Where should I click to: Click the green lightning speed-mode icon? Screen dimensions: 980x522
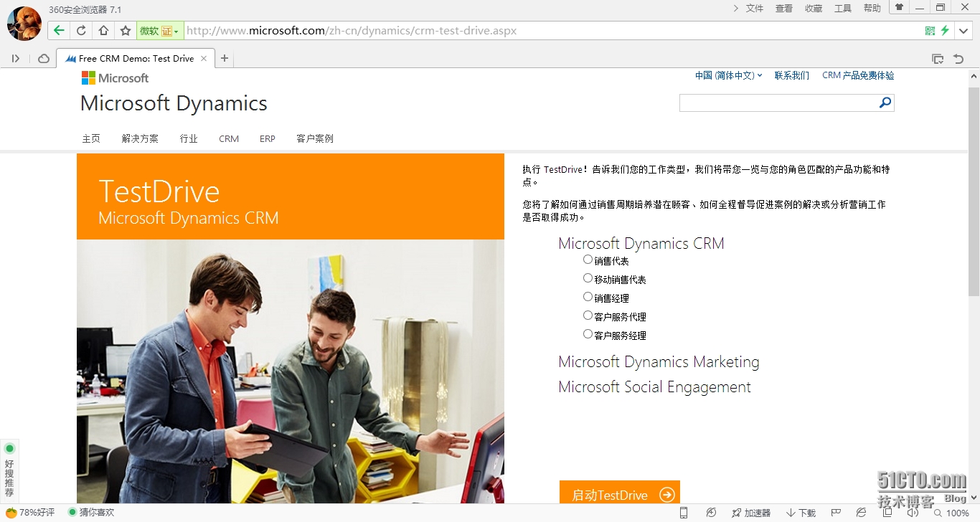pos(945,30)
